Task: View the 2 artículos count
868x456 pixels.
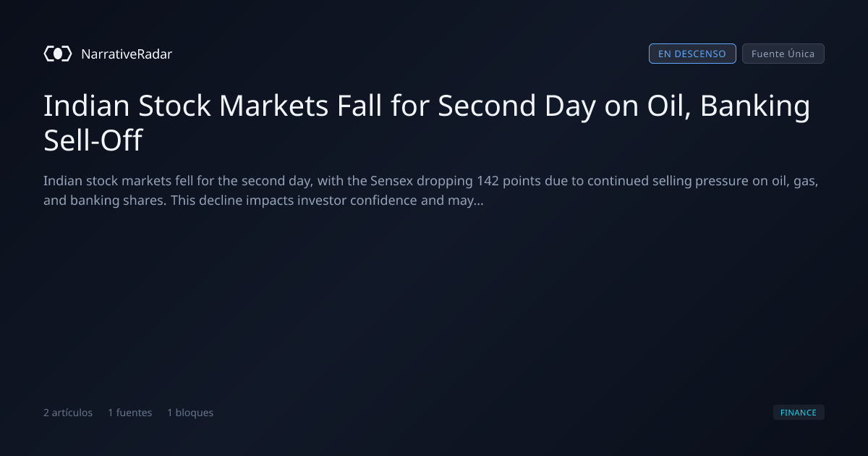Action: coord(68,413)
